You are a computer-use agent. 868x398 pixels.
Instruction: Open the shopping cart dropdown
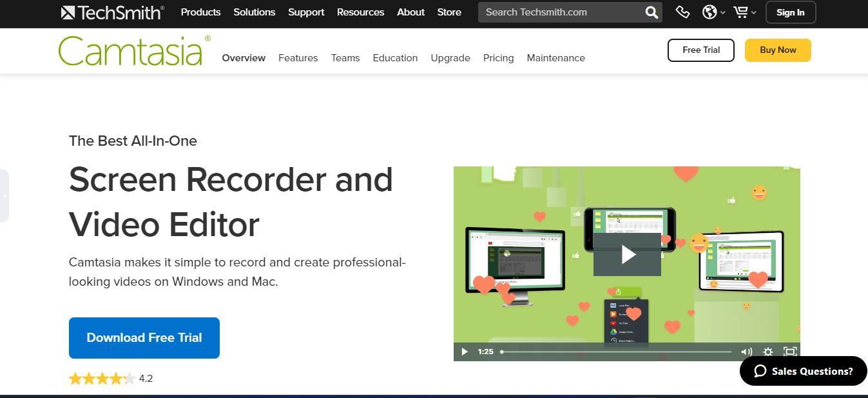[x=745, y=12]
